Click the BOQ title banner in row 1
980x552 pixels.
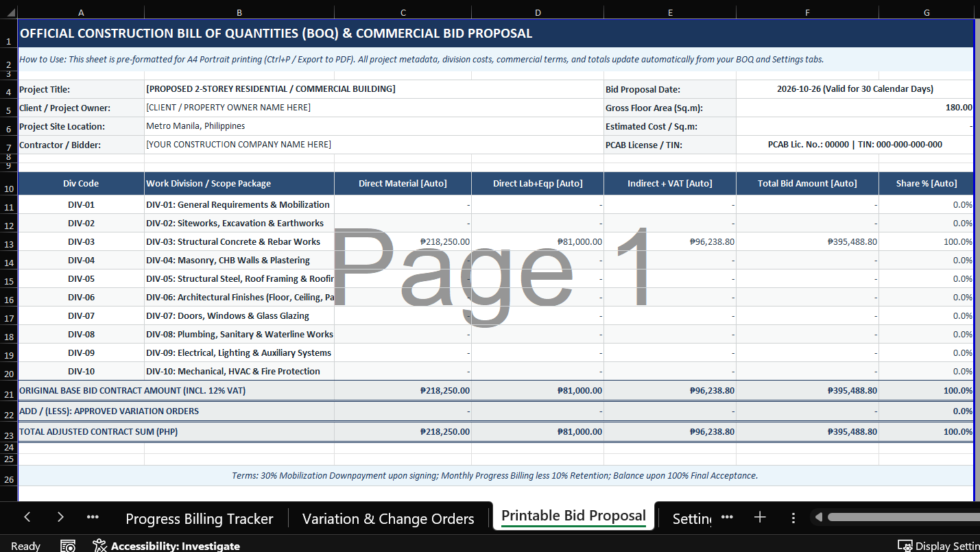point(496,34)
